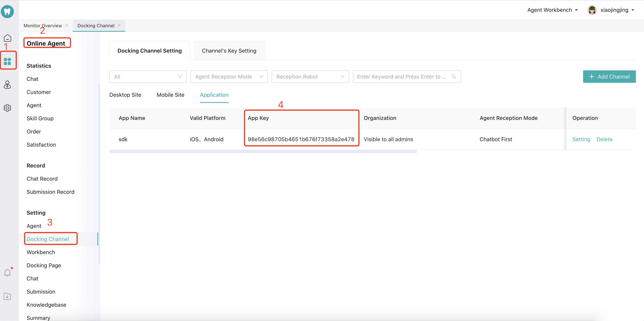The height and width of the screenshot is (321, 644).
Task: Open Chat under Statistics
Action: coord(32,79)
